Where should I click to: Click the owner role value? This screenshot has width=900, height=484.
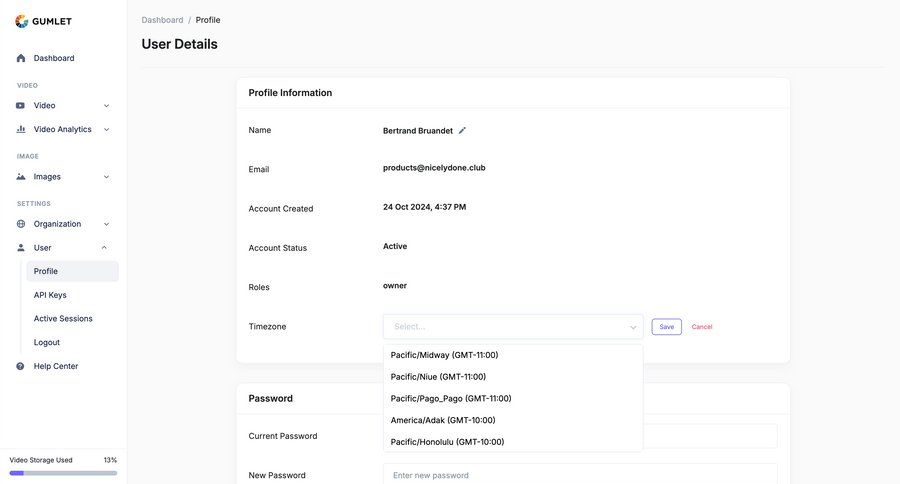[x=395, y=285]
